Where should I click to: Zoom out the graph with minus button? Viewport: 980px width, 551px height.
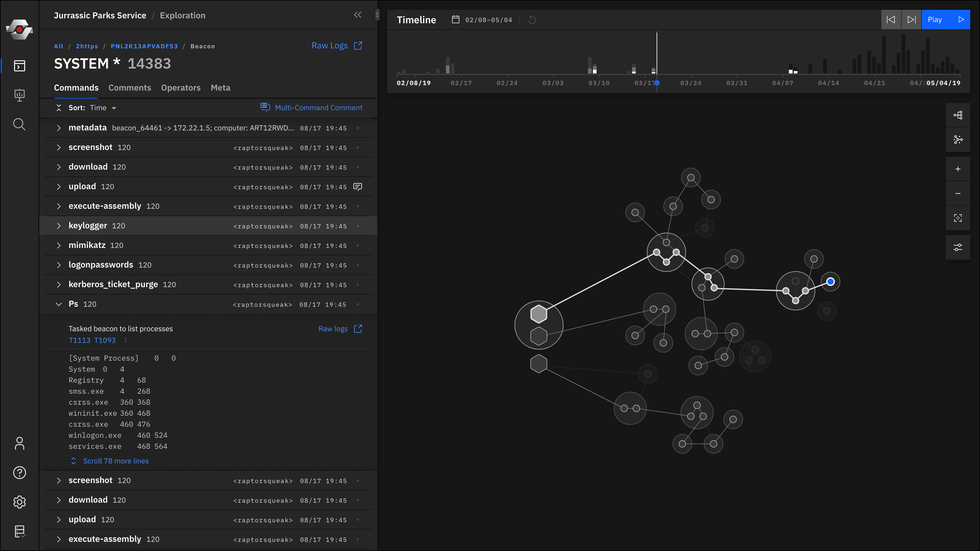958,193
